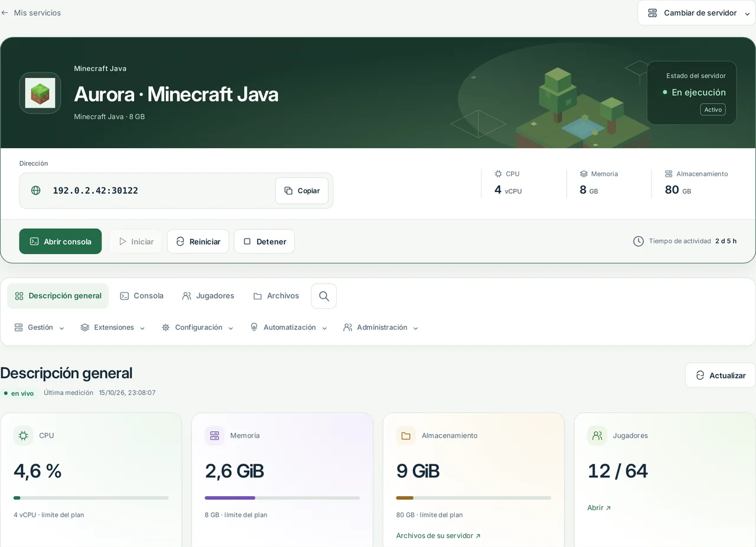Viewport: 756px width, 547px height.
Task: Click the server icon in Cambiar de servidor
Action: pos(653,13)
